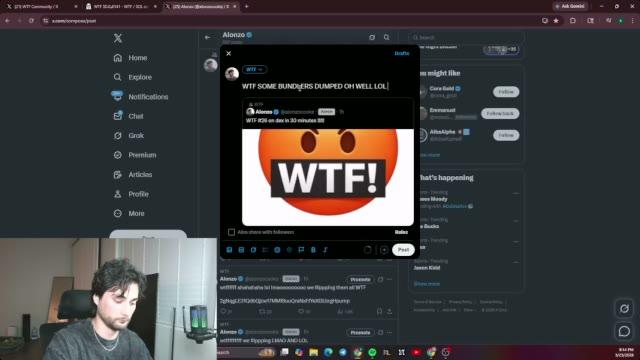Open Premium in sidebar
The height and width of the screenshot is (360, 640).
[x=135, y=155]
